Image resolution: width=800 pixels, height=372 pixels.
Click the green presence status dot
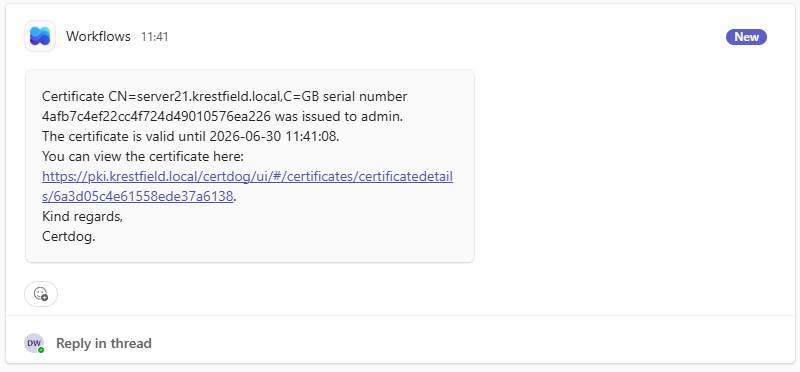pos(41,350)
